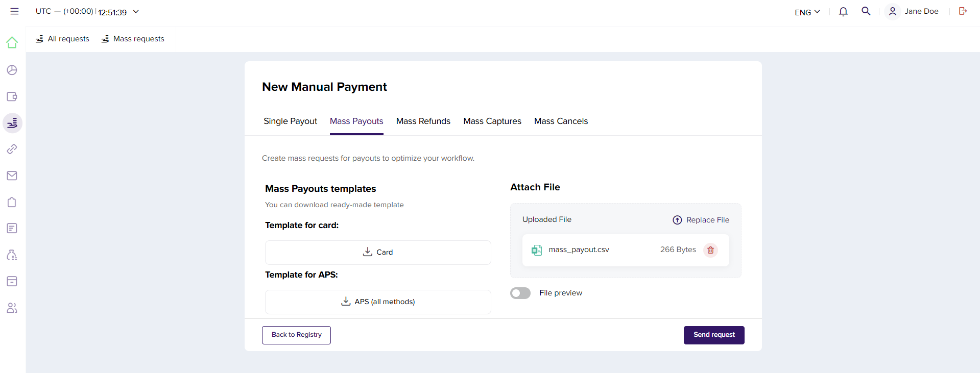Click Back to Registry button
Screen dimensions: 980x373
pos(296,335)
